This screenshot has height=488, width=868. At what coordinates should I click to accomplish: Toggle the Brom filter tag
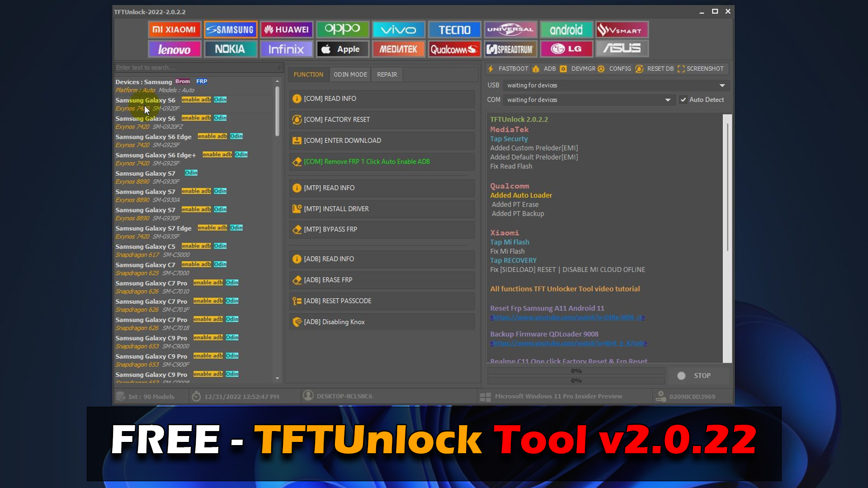click(183, 81)
